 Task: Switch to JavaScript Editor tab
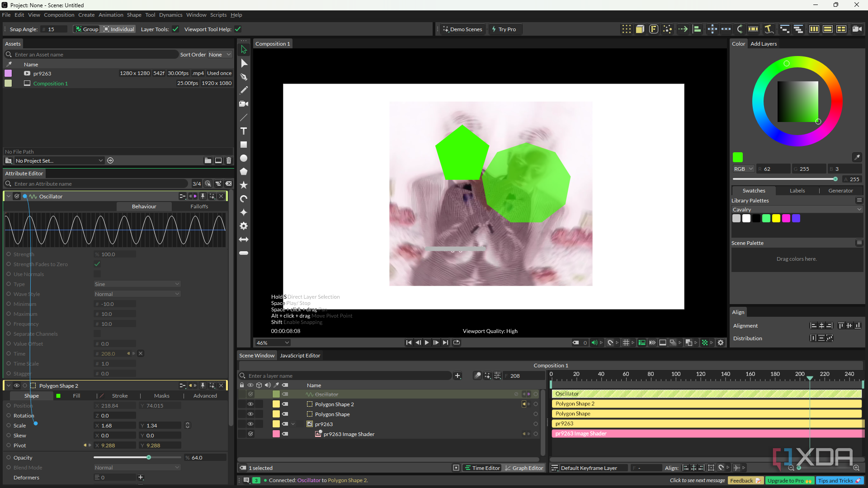pyautogui.click(x=300, y=356)
